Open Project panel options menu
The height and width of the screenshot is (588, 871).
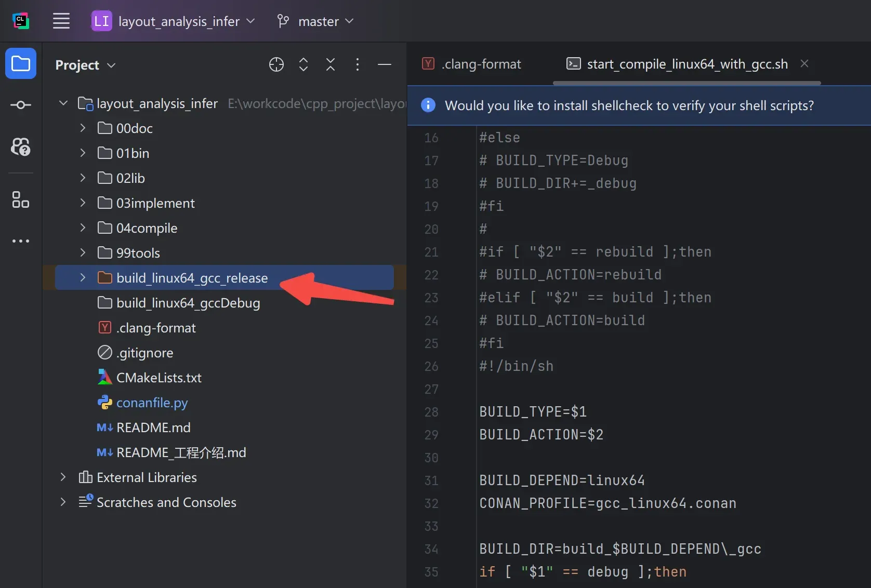(358, 64)
